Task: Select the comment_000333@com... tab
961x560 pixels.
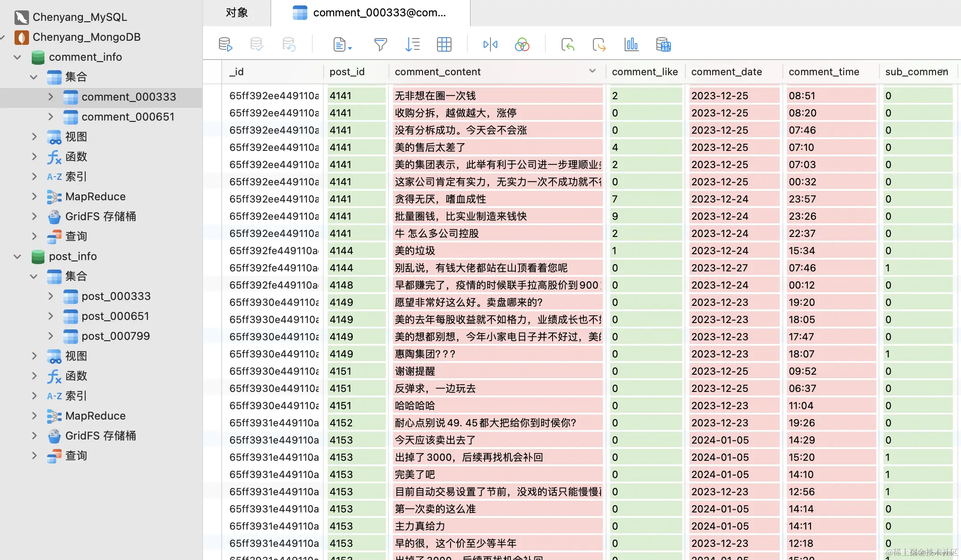Action: pos(370,13)
